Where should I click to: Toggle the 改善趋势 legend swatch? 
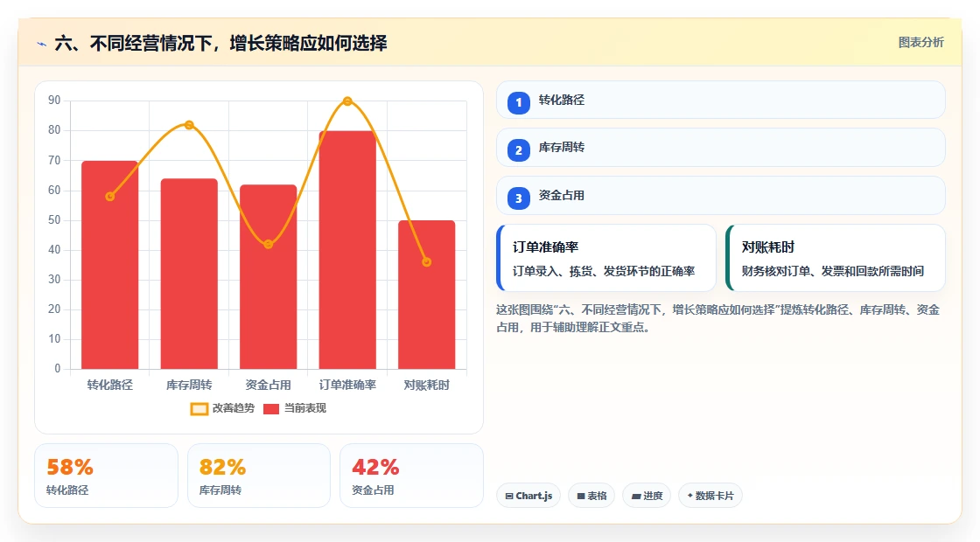199,409
